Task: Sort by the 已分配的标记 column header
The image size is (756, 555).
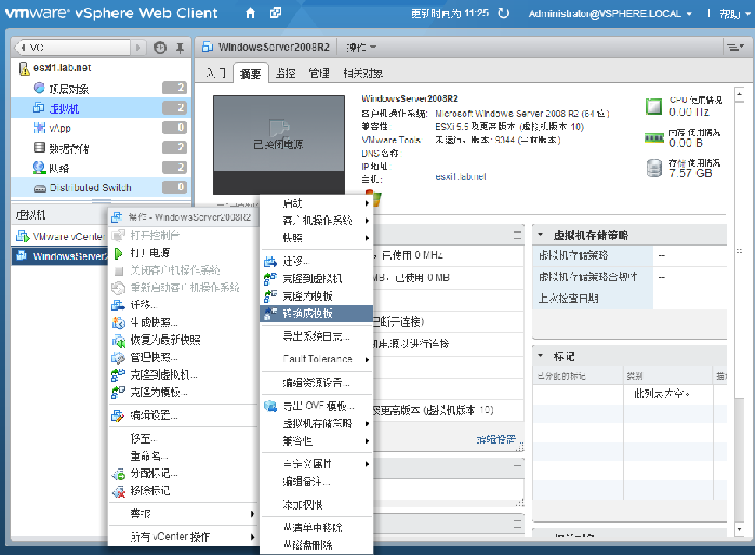Action: click(578, 376)
